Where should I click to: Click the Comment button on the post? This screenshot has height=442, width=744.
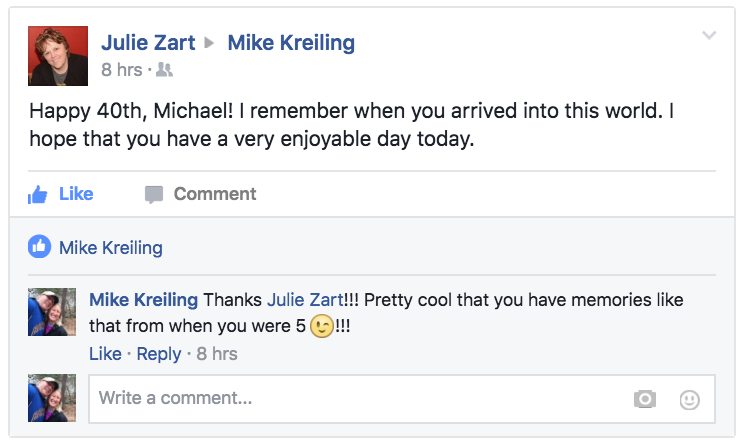214,194
